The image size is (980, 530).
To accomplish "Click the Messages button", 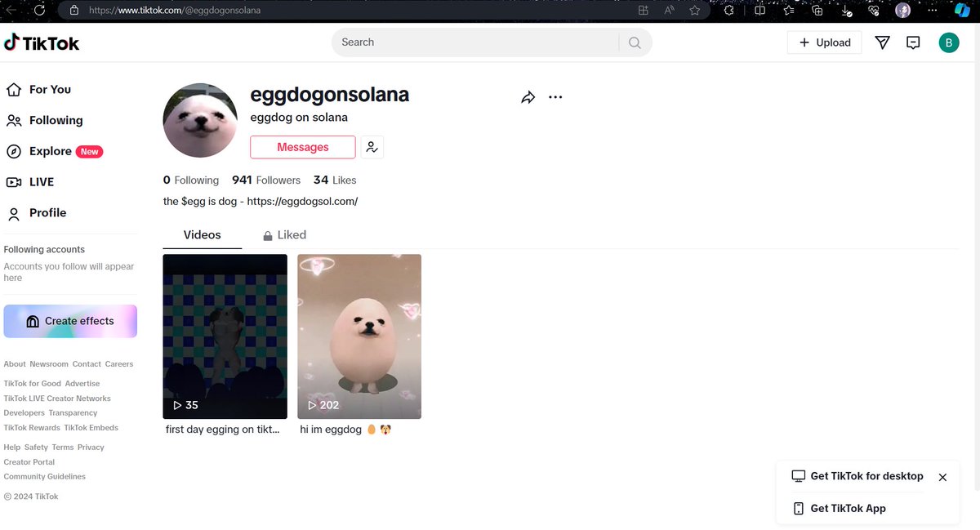I will (303, 147).
